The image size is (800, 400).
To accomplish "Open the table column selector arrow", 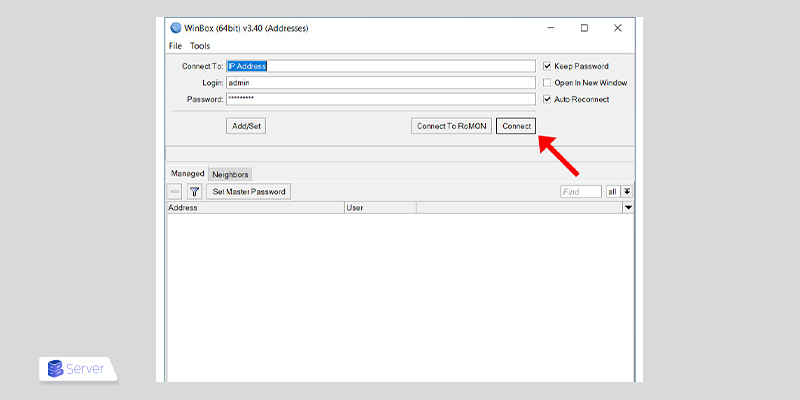I will [x=628, y=208].
